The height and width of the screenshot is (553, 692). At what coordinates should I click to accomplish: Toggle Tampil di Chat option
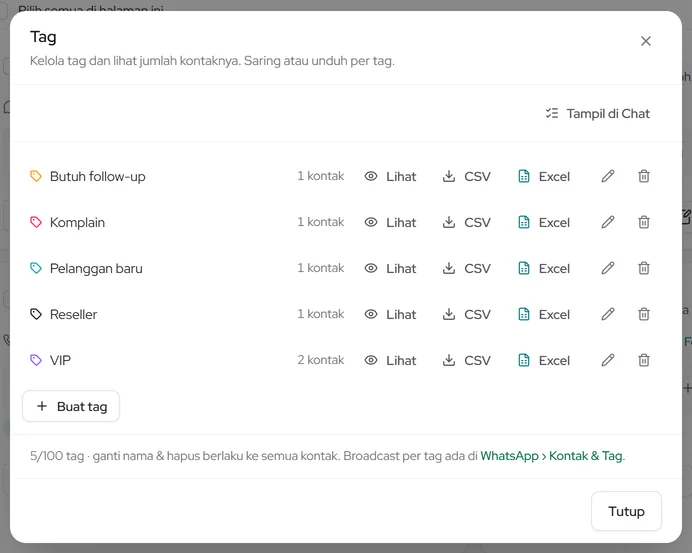click(x=598, y=113)
